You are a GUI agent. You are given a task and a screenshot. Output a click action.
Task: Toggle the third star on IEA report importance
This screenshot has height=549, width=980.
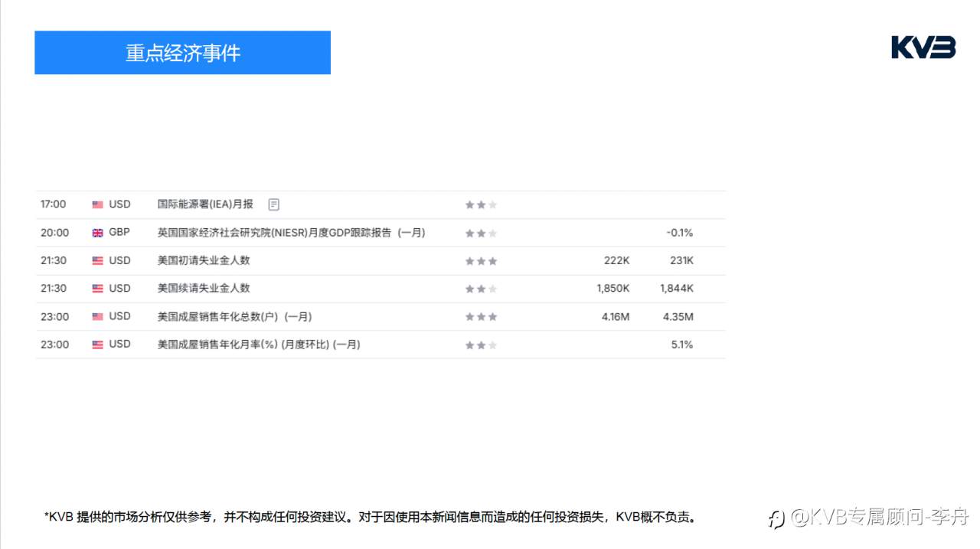492,204
